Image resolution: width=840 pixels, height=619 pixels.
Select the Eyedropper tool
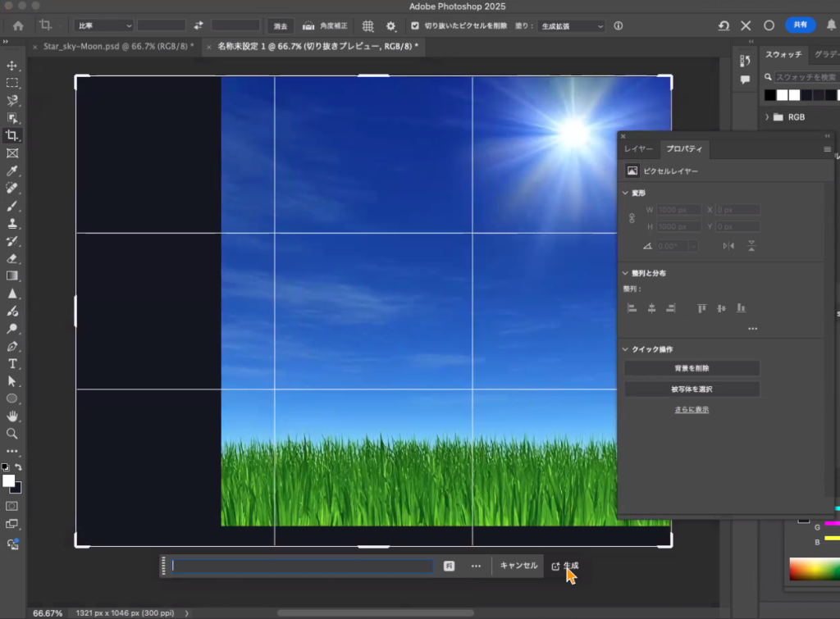pos(12,171)
